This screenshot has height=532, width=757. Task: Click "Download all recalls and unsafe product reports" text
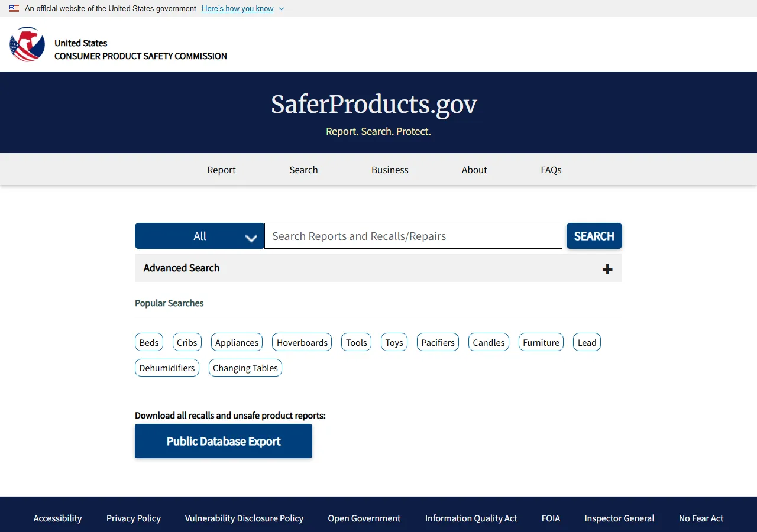pos(230,416)
